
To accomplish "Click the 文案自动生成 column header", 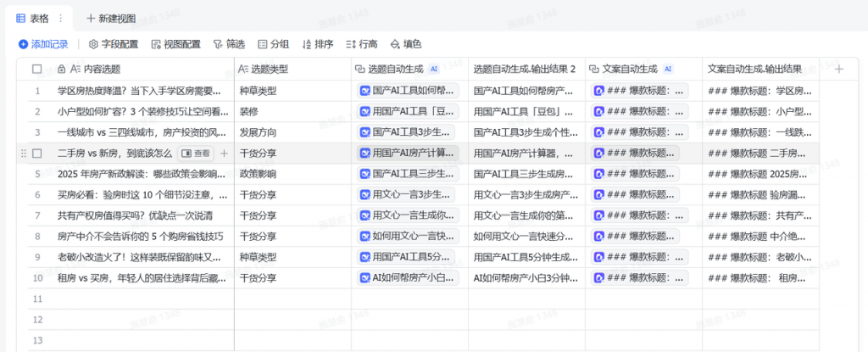I will (644, 70).
